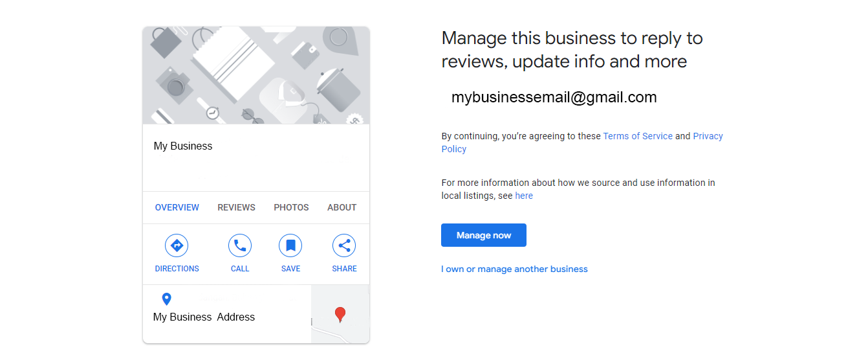Click the mybusinessemail@gmail.com account text
Image resolution: width=868 pixels, height=353 pixels.
[554, 98]
